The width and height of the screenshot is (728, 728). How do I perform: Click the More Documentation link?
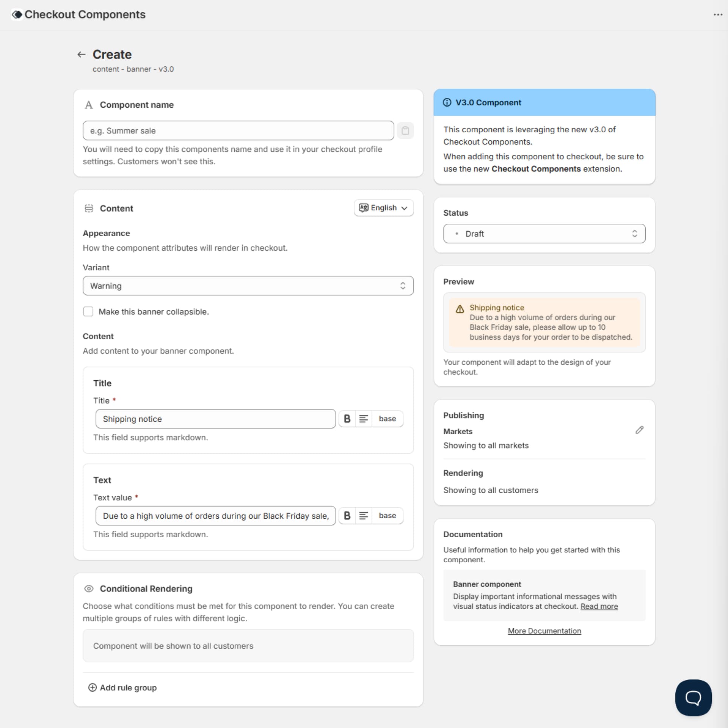[x=544, y=631]
